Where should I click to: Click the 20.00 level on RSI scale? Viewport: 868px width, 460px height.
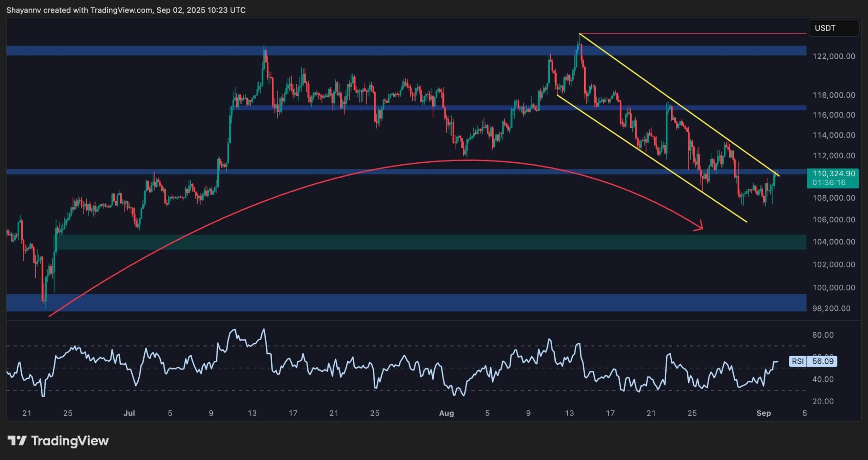tap(823, 401)
